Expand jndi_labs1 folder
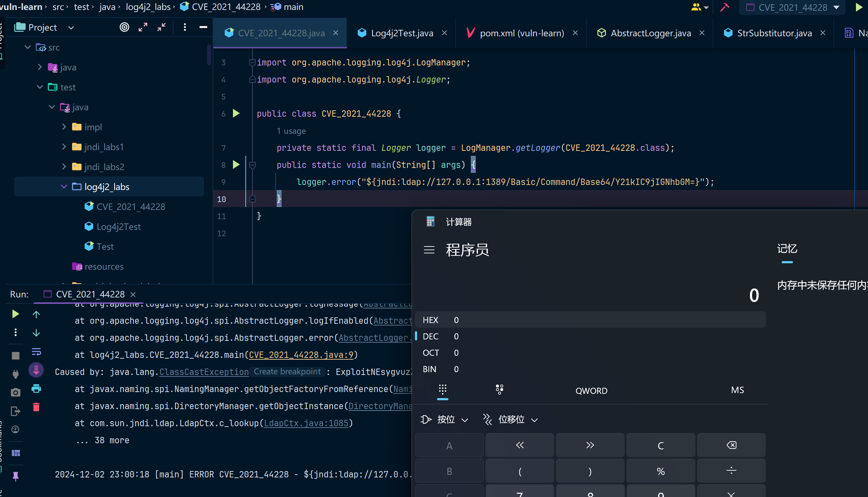 [64, 147]
